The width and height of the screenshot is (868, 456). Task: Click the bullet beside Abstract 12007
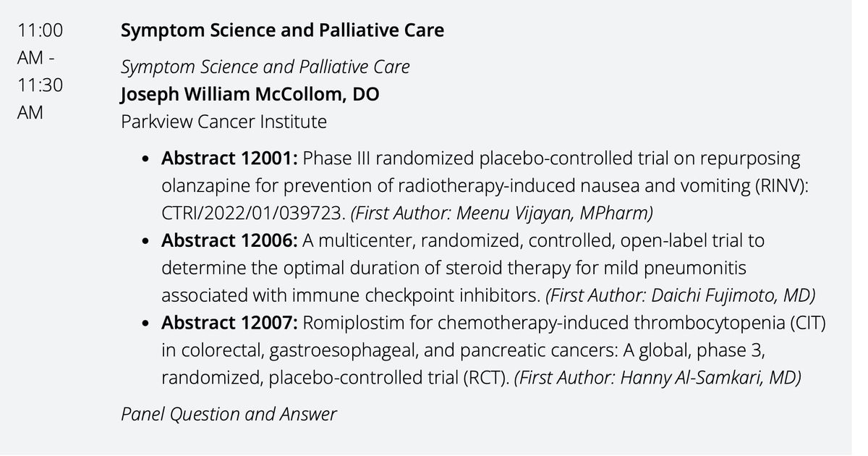pos(147,323)
